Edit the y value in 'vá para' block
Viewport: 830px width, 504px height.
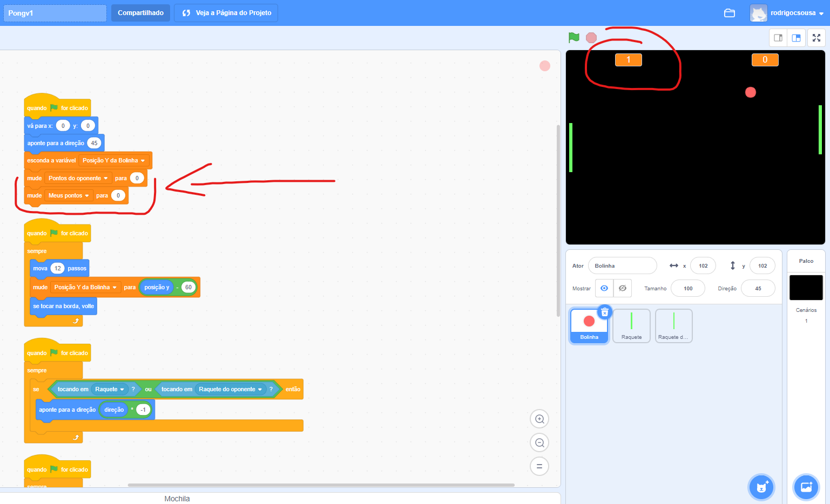pos(88,126)
